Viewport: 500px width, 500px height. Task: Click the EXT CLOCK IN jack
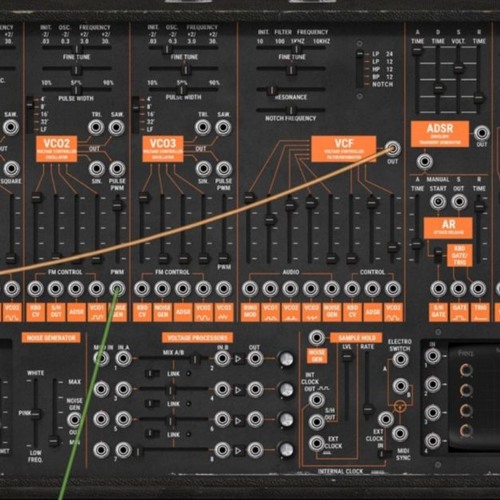point(386,420)
